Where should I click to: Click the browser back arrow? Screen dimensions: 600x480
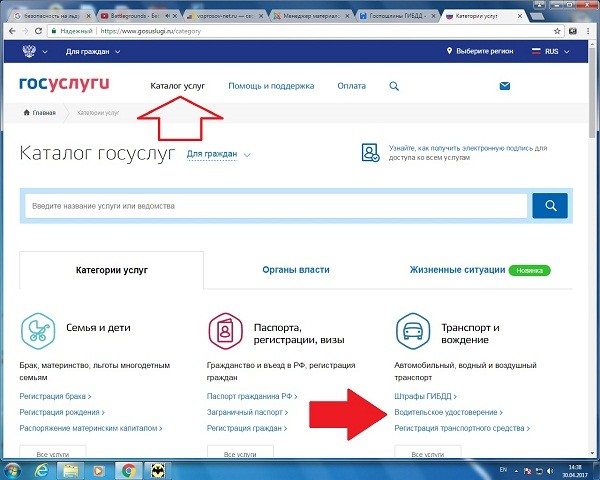tap(12, 31)
